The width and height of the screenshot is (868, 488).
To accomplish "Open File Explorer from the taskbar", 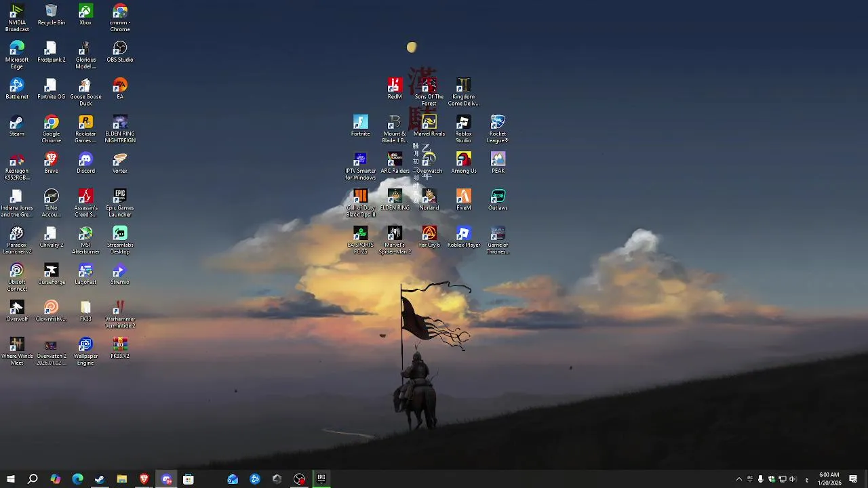I will (x=122, y=479).
